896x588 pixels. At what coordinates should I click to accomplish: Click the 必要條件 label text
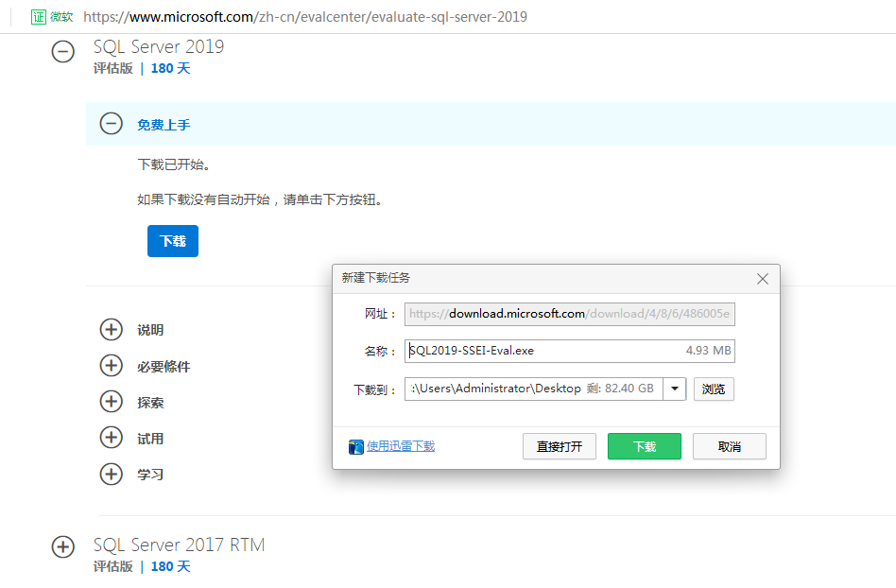pyautogui.click(x=164, y=367)
